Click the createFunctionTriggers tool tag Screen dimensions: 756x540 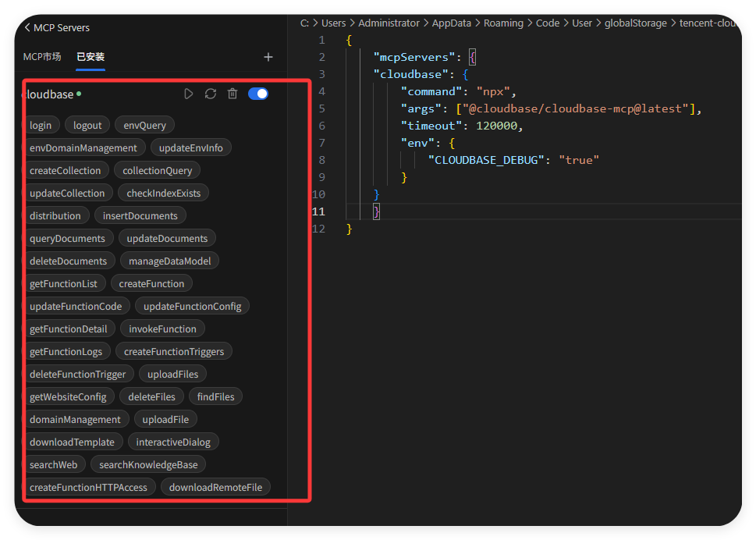pyautogui.click(x=174, y=352)
